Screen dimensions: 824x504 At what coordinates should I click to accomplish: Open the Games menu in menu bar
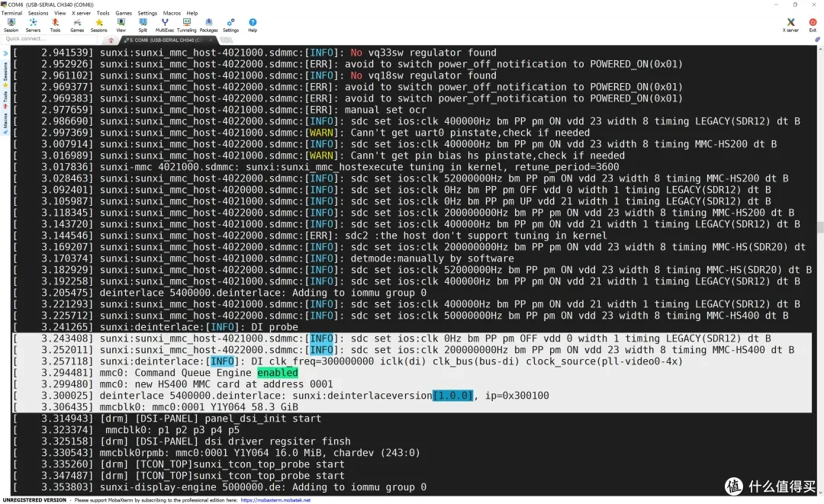coord(124,13)
